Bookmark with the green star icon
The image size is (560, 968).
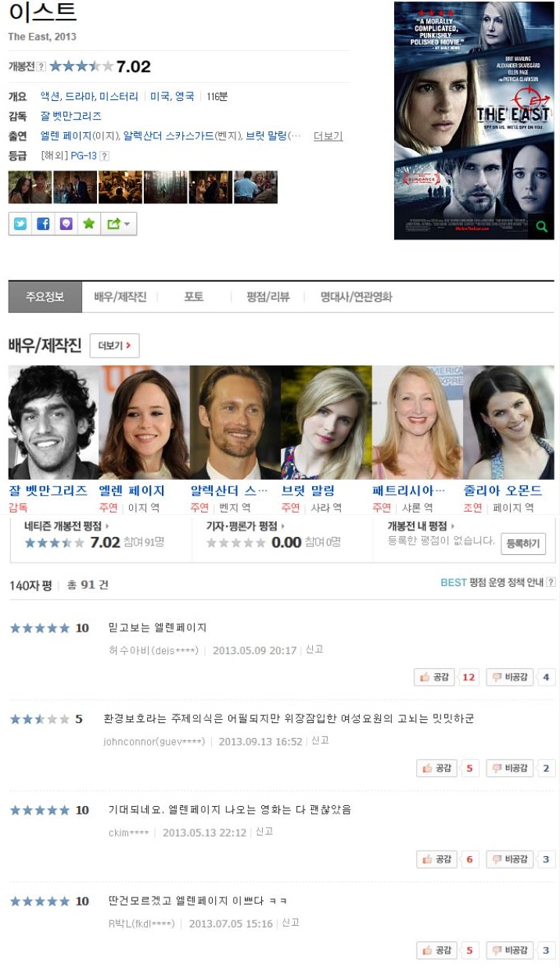(x=89, y=224)
